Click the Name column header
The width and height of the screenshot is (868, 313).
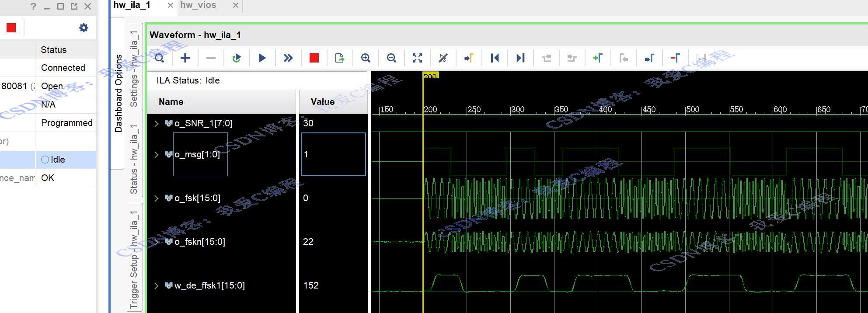[x=222, y=102]
